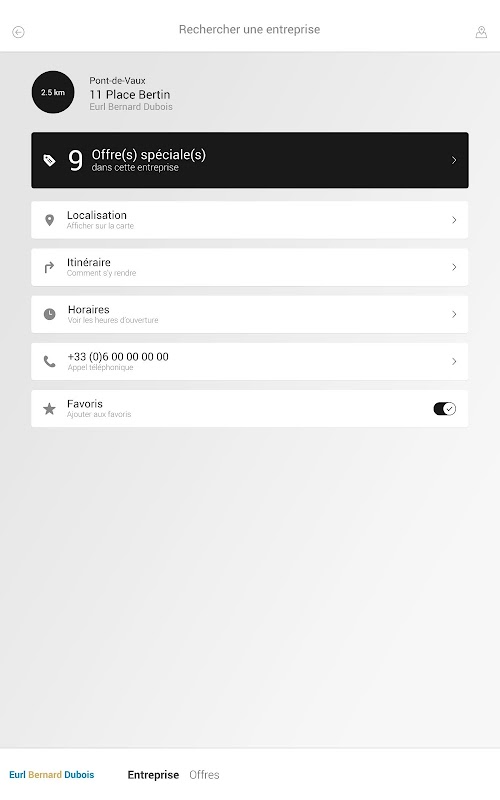
Task: Open the Horaires row chevron
Action: click(454, 314)
